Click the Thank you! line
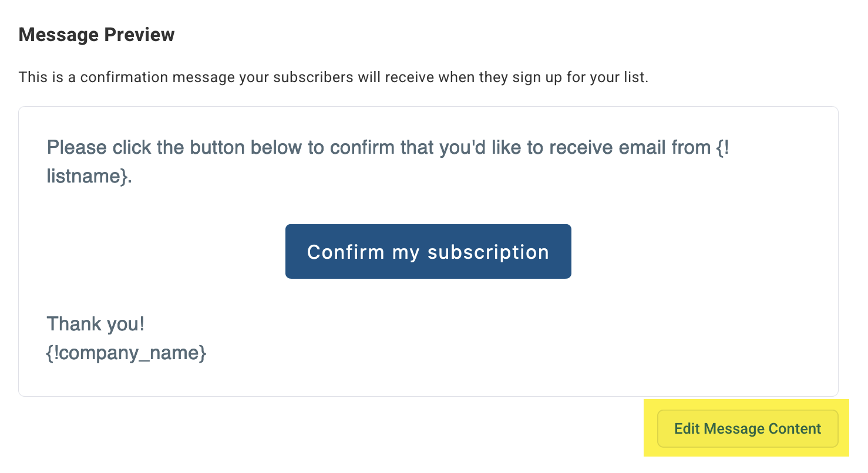The image size is (868, 473). pyautogui.click(x=95, y=324)
